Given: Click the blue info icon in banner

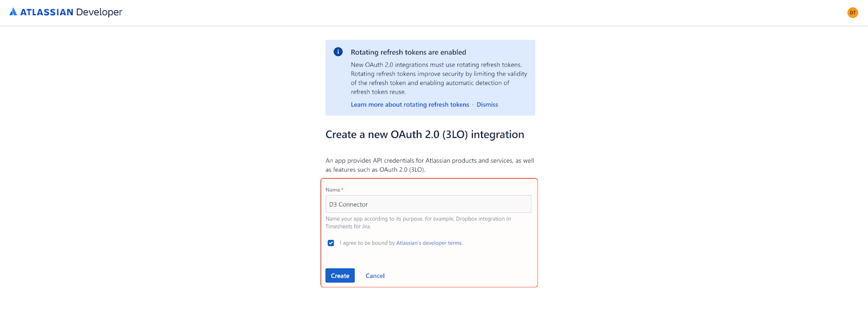Looking at the screenshot, I should click(338, 52).
